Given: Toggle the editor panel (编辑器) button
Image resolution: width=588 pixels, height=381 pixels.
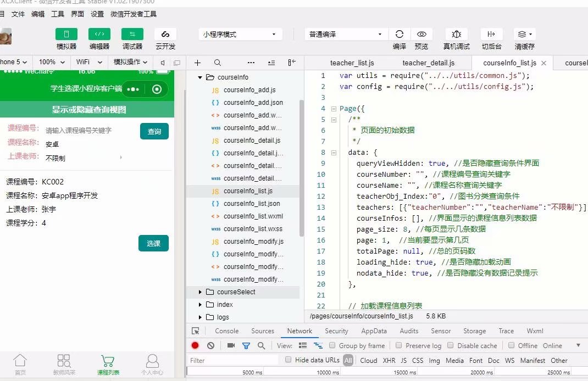Looking at the screenshot, I should [x=99, y=34].
